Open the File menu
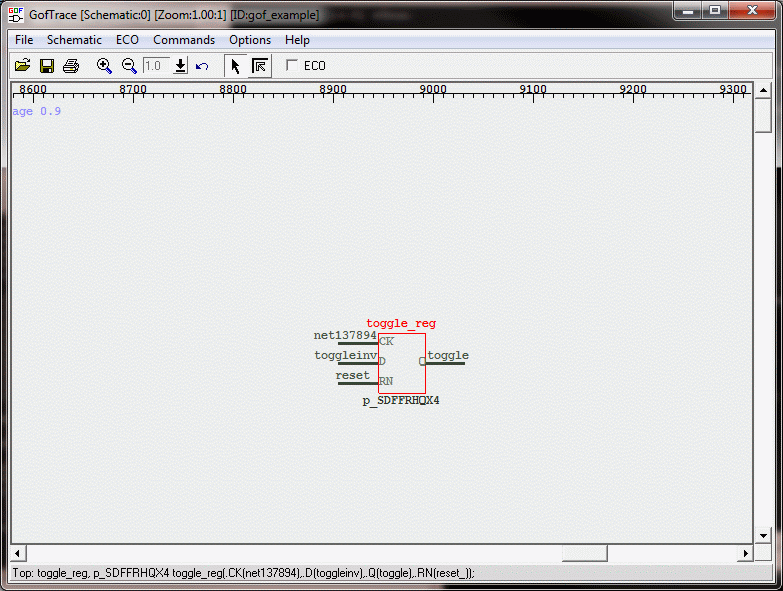 pos(24,40)
